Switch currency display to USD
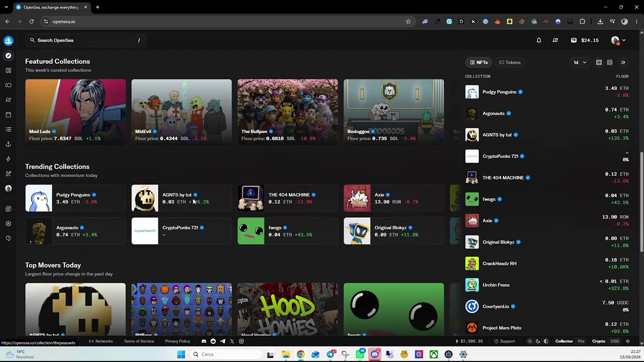This screenshot has height=362, width=644. coord(614,341)
